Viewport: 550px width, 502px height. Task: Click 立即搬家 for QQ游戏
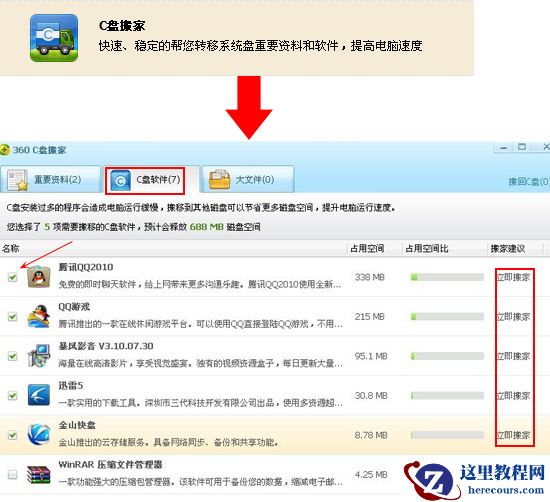coord(514,317)
